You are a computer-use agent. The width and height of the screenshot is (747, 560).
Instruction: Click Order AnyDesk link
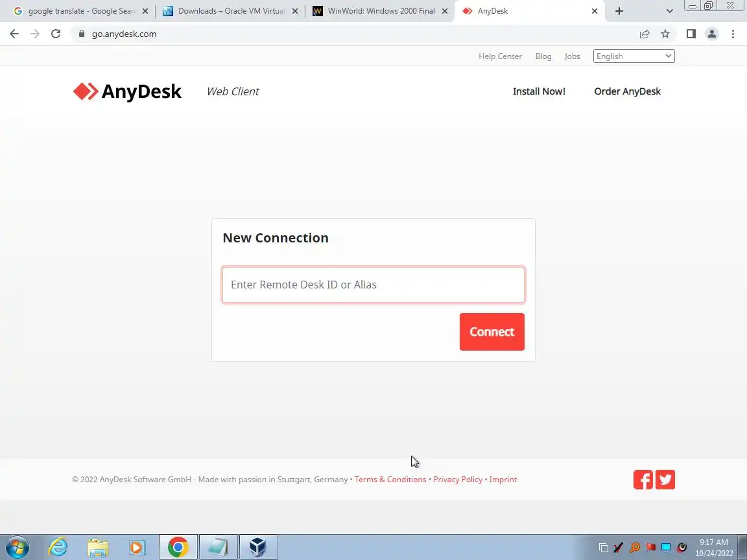click(x=628, y=91)
